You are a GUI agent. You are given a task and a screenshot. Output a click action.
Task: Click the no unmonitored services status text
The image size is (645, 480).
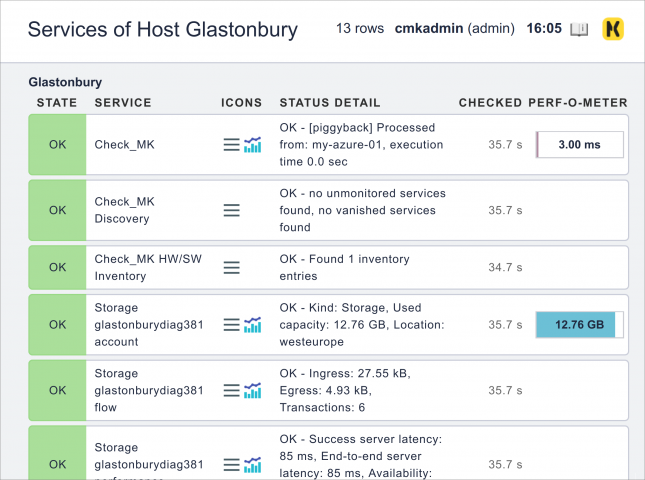(363, 210)
